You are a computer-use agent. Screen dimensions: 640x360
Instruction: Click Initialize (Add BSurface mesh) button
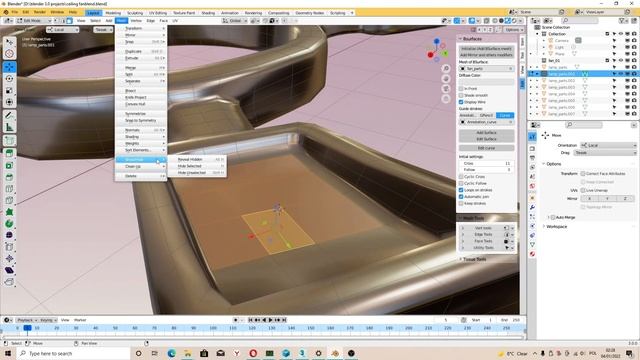487,49
